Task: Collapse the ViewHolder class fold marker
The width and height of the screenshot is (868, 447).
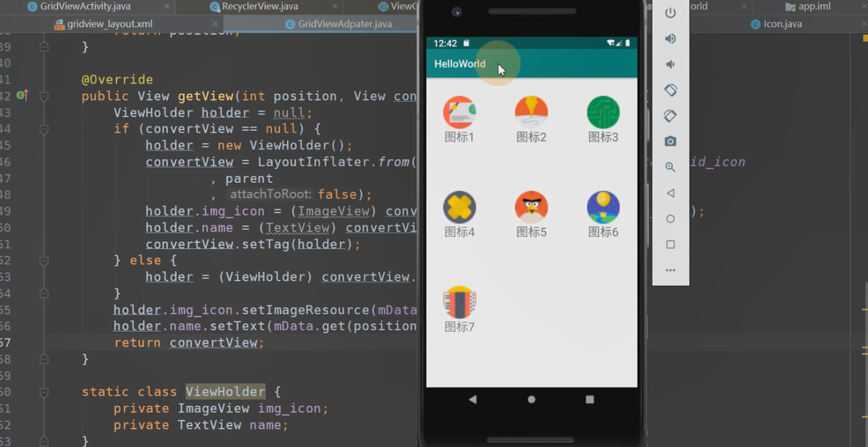Action: point(44,392)
